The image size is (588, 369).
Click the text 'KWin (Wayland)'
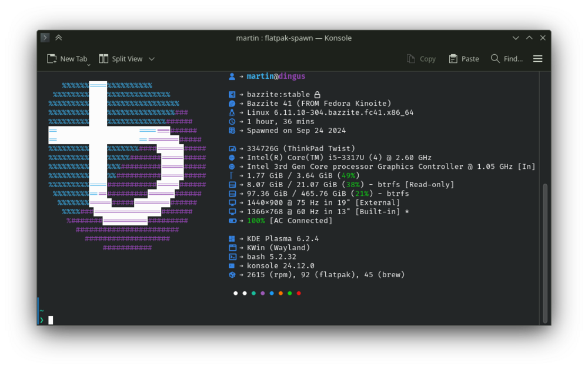[x=278, y=248]
